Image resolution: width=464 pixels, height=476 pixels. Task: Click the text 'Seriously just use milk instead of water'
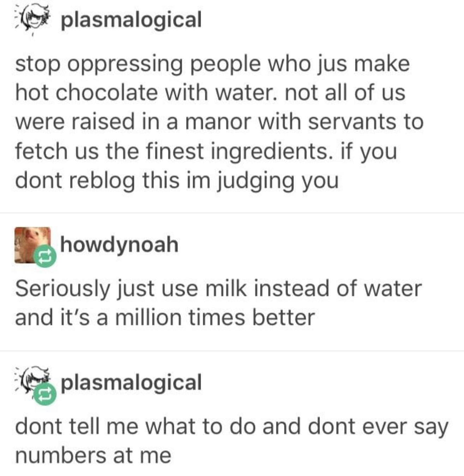(218, 289)
